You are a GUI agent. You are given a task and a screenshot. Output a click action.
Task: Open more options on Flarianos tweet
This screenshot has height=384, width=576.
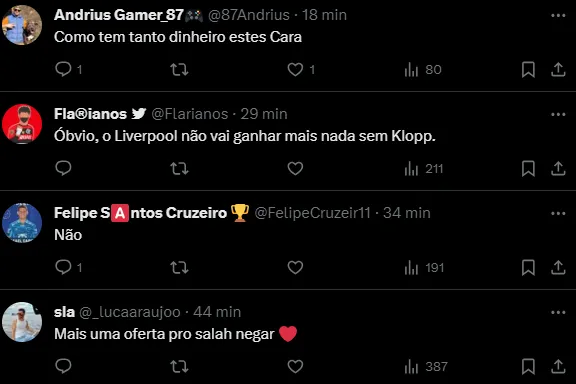coord(558,114)
